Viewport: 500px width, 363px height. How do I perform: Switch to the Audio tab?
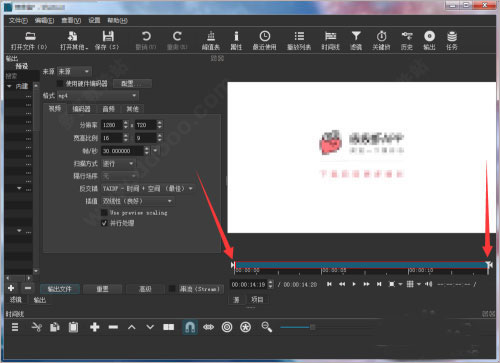(109, 109)
